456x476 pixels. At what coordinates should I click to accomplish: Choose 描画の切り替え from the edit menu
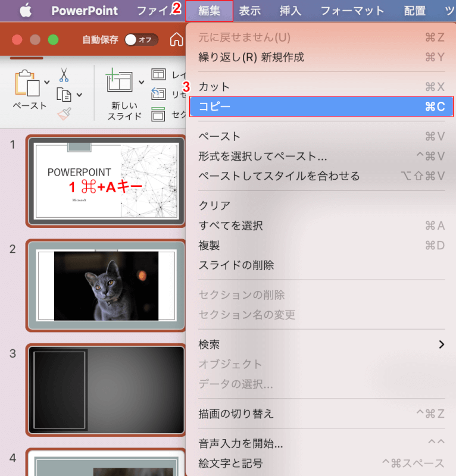pyautogui.click(x=321, y=414)
